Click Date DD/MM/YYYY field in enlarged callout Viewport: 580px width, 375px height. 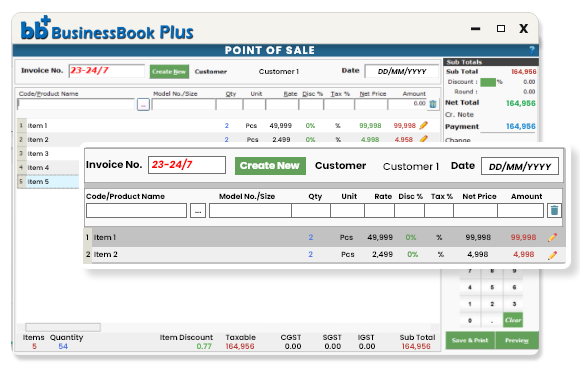[520, 166]
